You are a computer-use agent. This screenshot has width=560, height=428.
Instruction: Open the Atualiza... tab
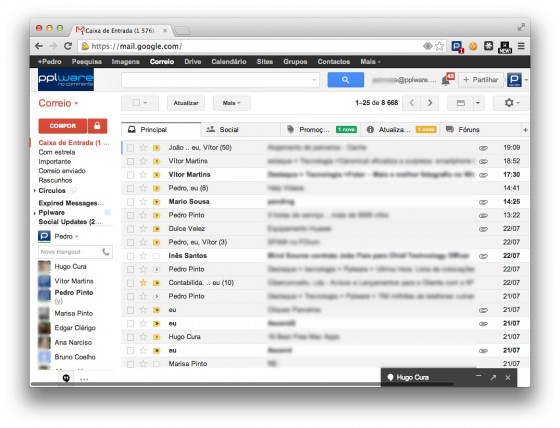[400, 130]
